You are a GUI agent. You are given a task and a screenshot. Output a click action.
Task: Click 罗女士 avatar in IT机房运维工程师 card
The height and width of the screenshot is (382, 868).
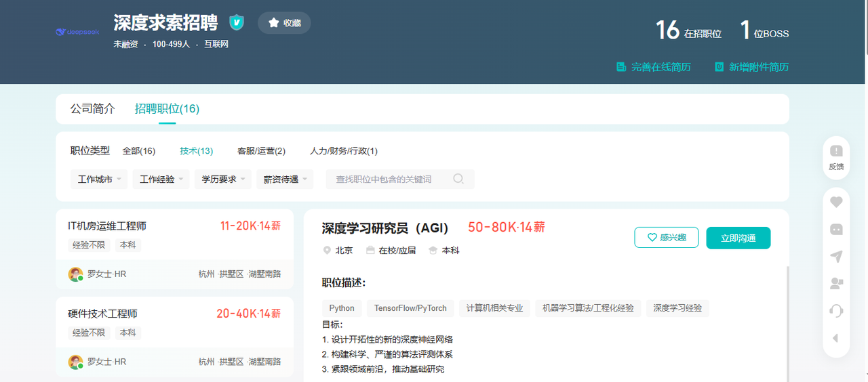(75, 274)
